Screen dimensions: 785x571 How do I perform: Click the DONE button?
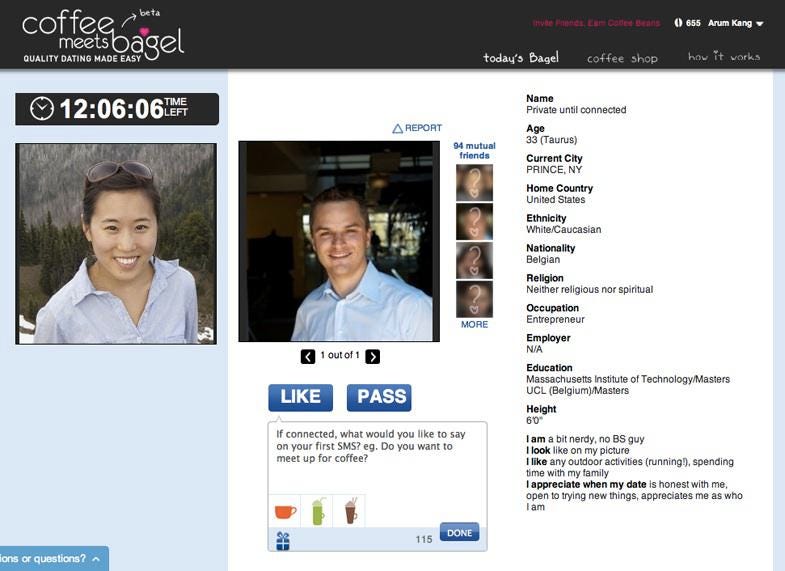[460, 532]
